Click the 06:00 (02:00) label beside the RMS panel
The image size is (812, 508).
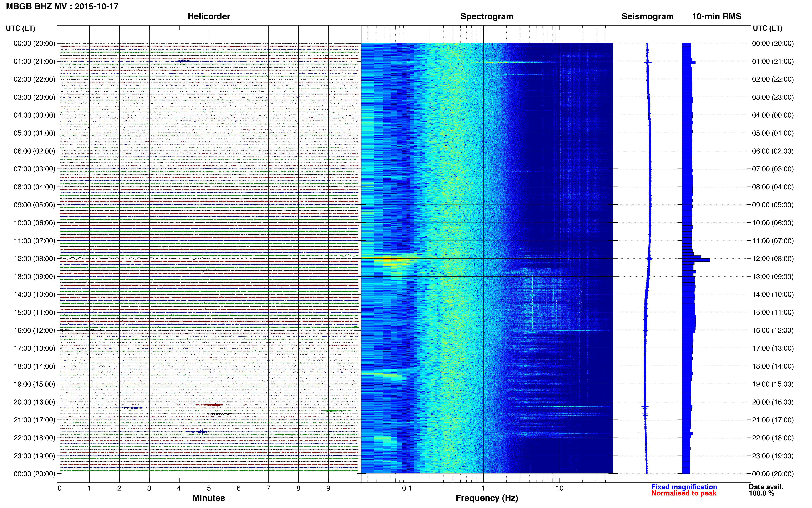[773, 151]
